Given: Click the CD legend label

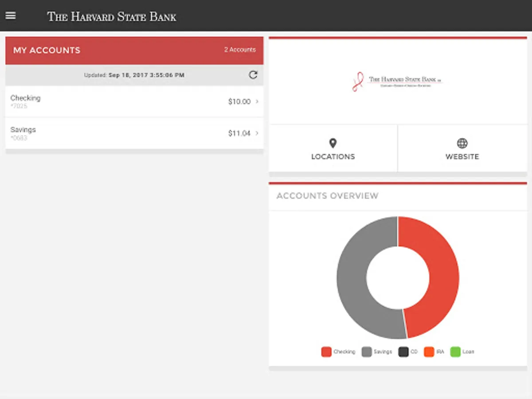Looking at the screenshot, I should 414,352.
